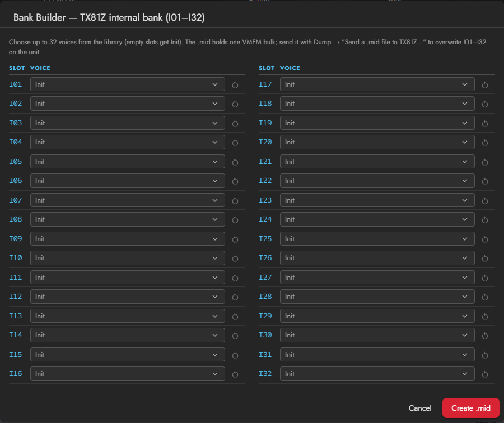Reset the I09 slot via its circular icon
Viewport: 504px width, 423px height.
(235, 239)
